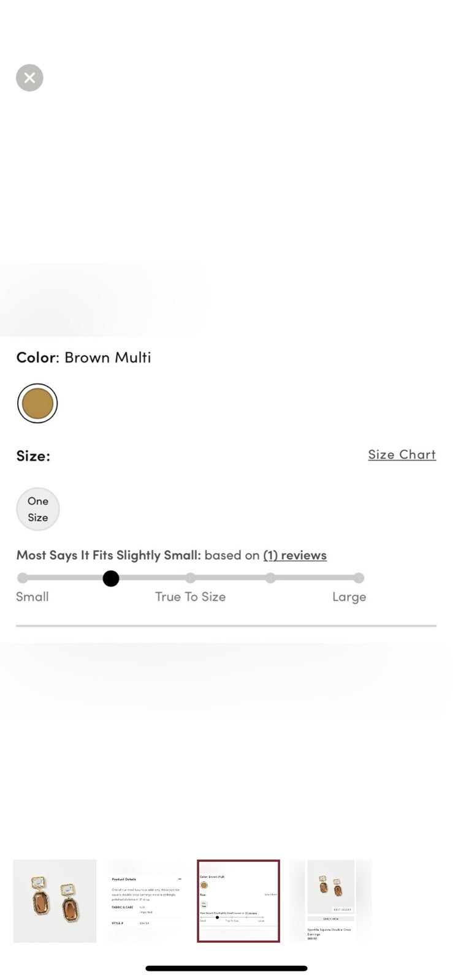Select the highlighted color and size thumbnail

[x=238, y=901]
